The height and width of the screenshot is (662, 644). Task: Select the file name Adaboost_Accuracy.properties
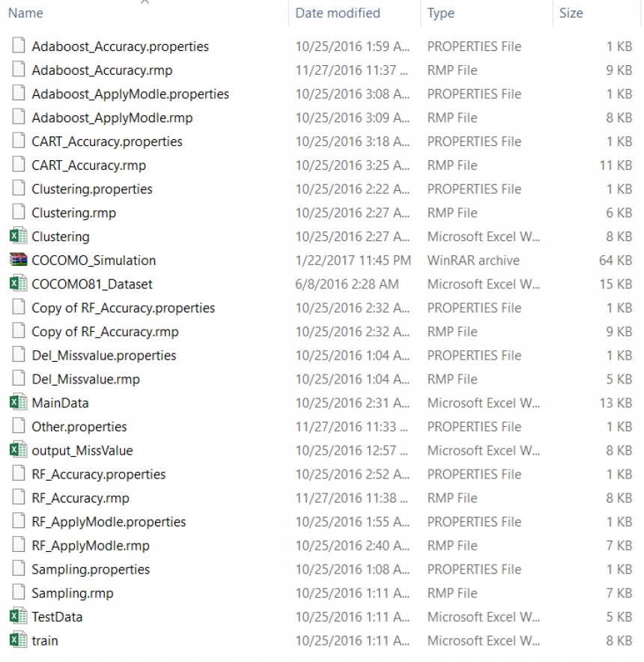[121, 46]
